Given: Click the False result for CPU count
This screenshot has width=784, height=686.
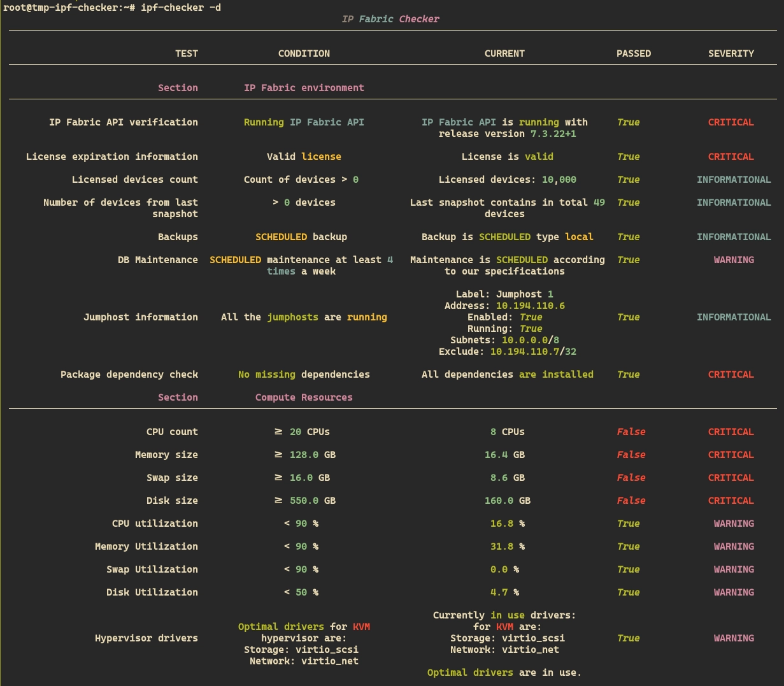Looking at the screenshot, I should 631,432.
